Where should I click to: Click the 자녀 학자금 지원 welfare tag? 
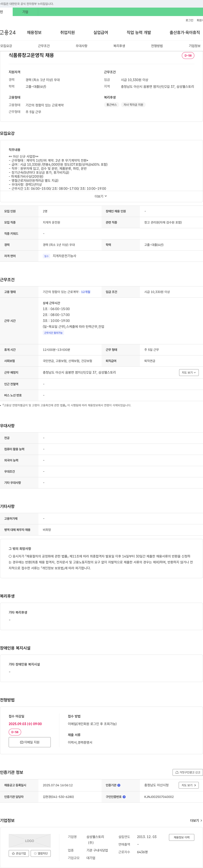(133, 105)
